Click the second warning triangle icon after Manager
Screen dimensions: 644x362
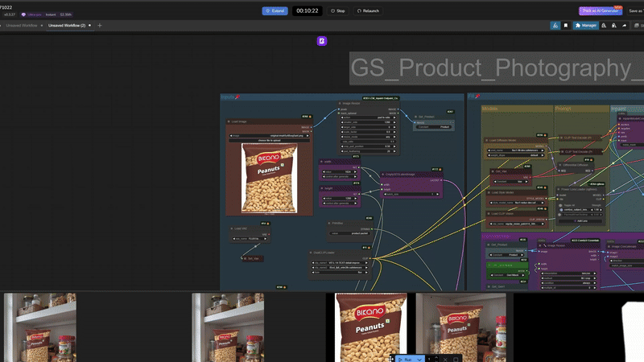[614, 26]
